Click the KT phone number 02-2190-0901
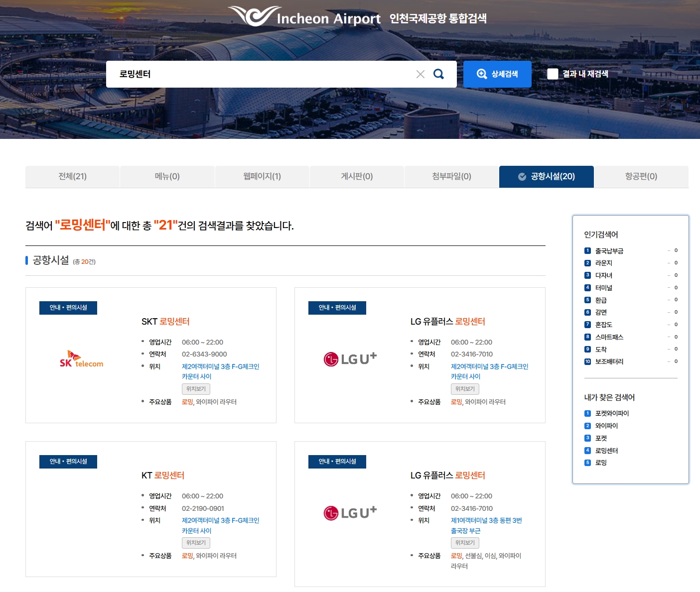Viewport: 700px width, 592px height. coord(203,508)
